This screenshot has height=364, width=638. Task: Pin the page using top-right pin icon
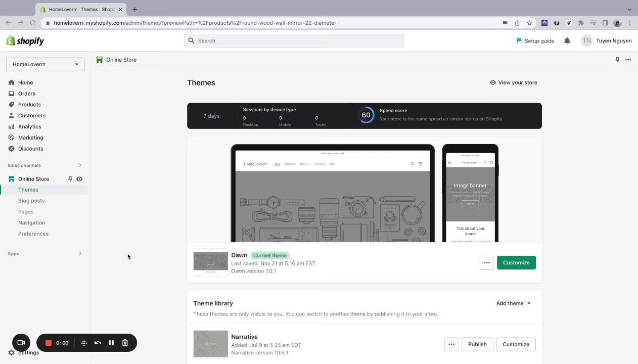(x=617, y=60)
